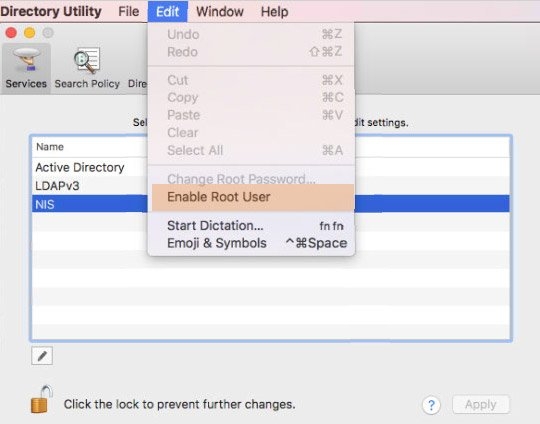The width and height of the screenshot is (540, 424).
Task: Close the window with the red button
Action: pos(11,33)
